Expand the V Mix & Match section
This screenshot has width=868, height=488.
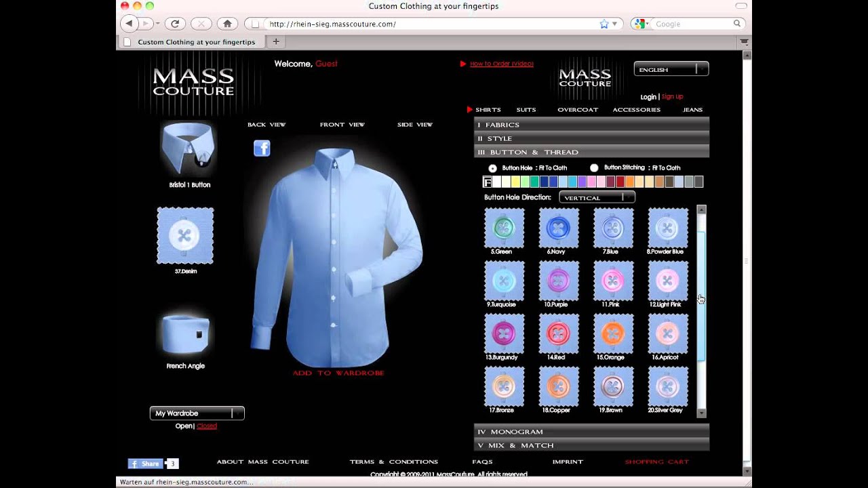[x=591, y=445]
